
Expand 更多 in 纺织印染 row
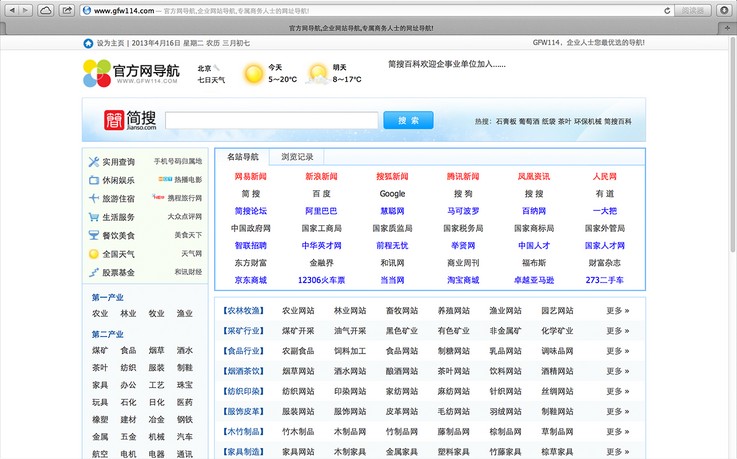[618, 391]
